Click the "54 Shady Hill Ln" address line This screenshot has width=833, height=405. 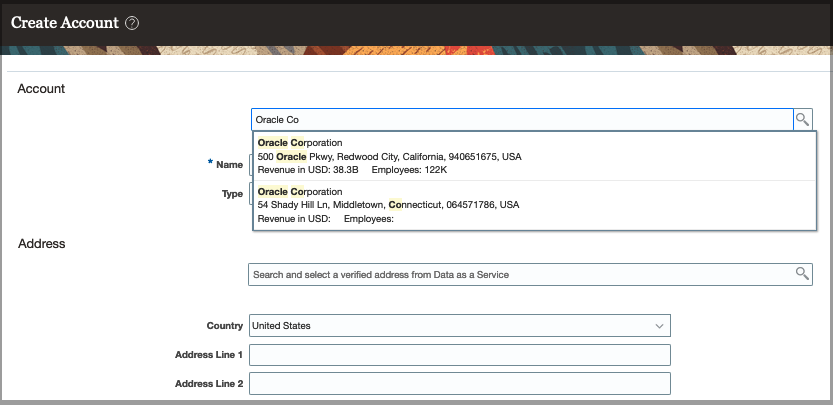click(388, 205)
